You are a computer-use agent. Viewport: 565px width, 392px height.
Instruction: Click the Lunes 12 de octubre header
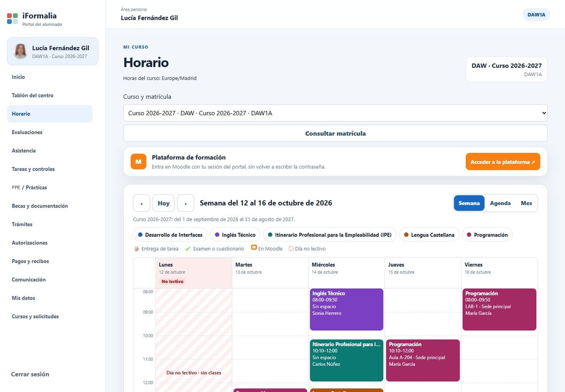[194, 273]
